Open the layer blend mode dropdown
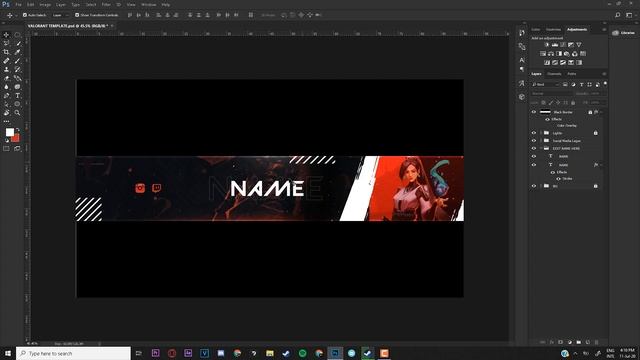The width and height of the screenshot is (640, 360). pos(551,94)
